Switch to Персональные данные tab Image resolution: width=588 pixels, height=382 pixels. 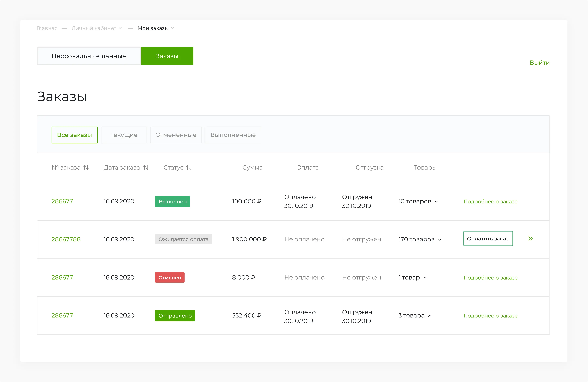pos(89,56)
